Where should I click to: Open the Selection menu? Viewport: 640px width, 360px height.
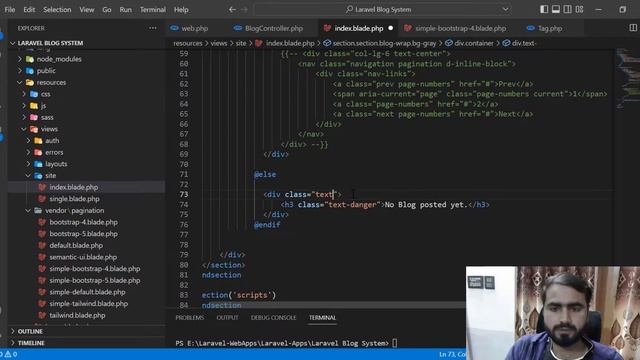[x=57, y=9]
